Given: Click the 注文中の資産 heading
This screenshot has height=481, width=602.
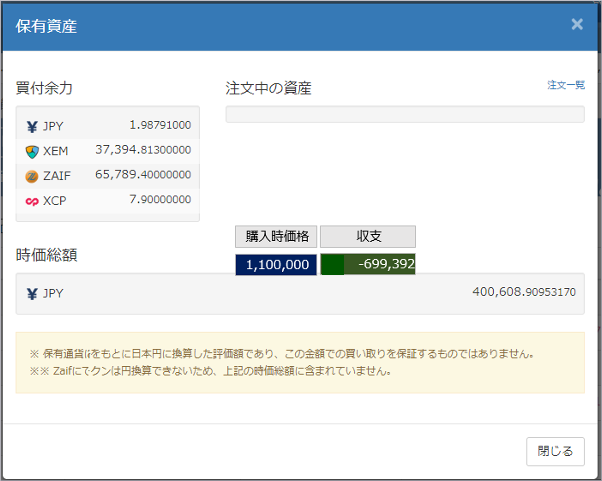Looking at the screenshot, I should [x=268, y=88].
